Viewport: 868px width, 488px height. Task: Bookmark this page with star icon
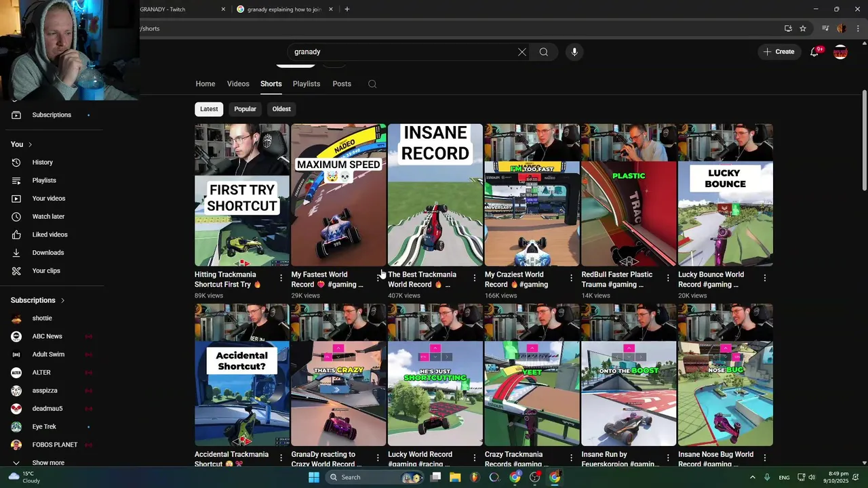[803, 28]
